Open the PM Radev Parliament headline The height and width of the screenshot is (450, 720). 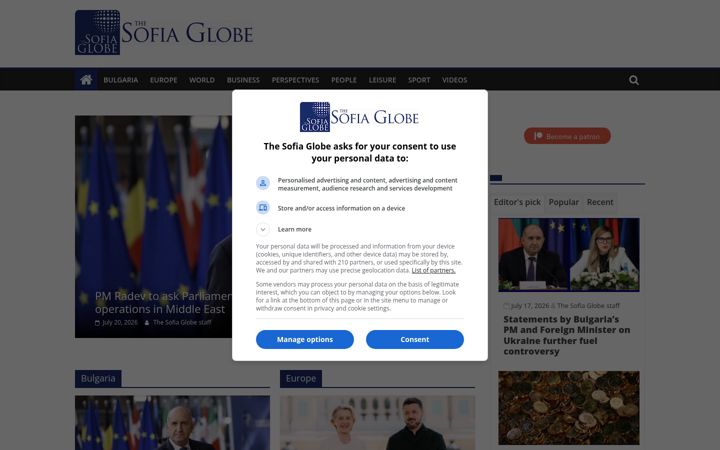(x=163, y=302)
